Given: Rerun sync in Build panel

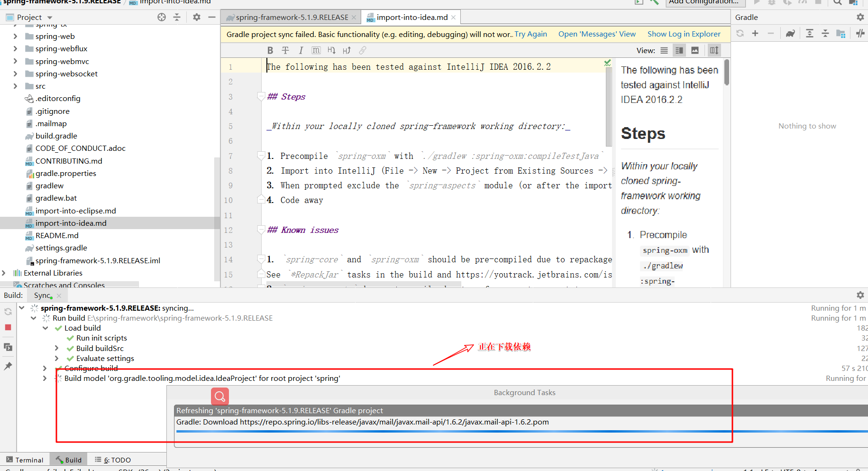Looking at the screenshot, I should (x=8, y=312).
